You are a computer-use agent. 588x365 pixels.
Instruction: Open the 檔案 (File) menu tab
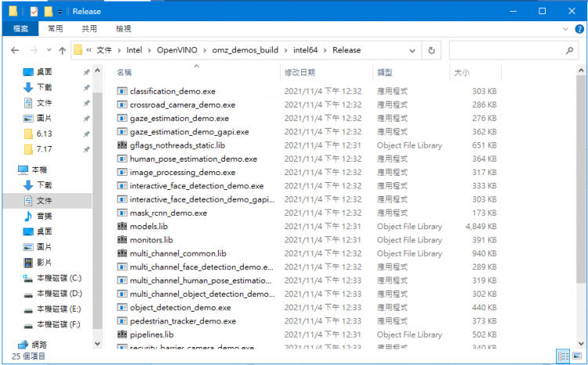(x=20, y=28)
